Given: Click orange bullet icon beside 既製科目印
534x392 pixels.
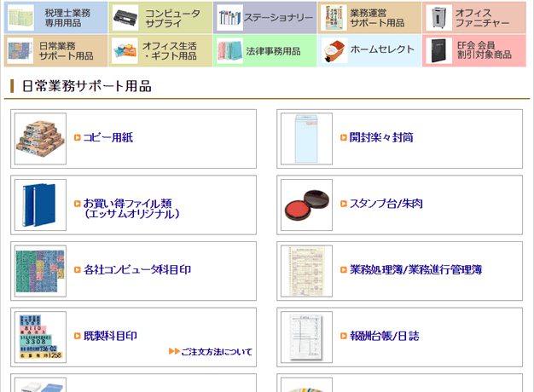Looking at the screenshot, I should (78, 336).
